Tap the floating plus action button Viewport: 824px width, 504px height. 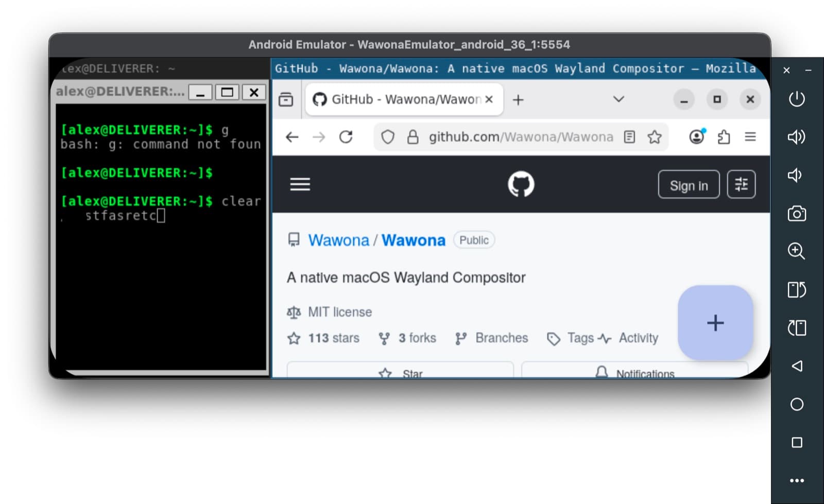(x=715, y=323)
